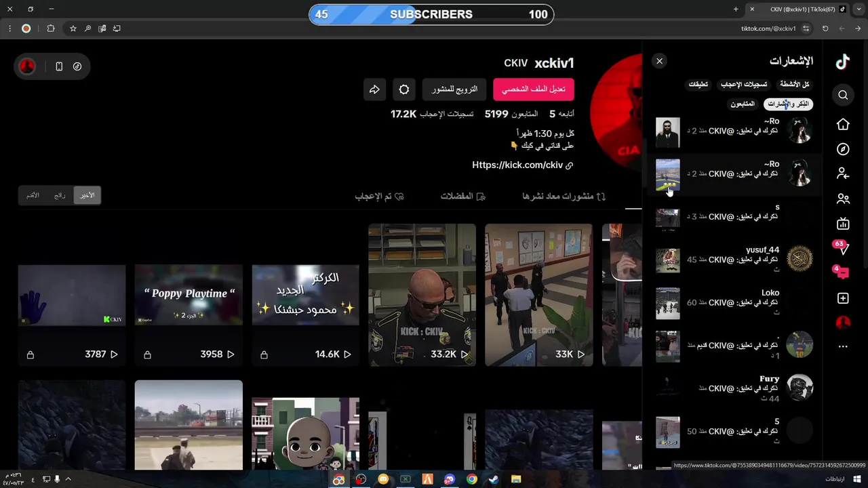868x488 pixels.
Task: Click the floating red avatar icon
Action: 27,66
